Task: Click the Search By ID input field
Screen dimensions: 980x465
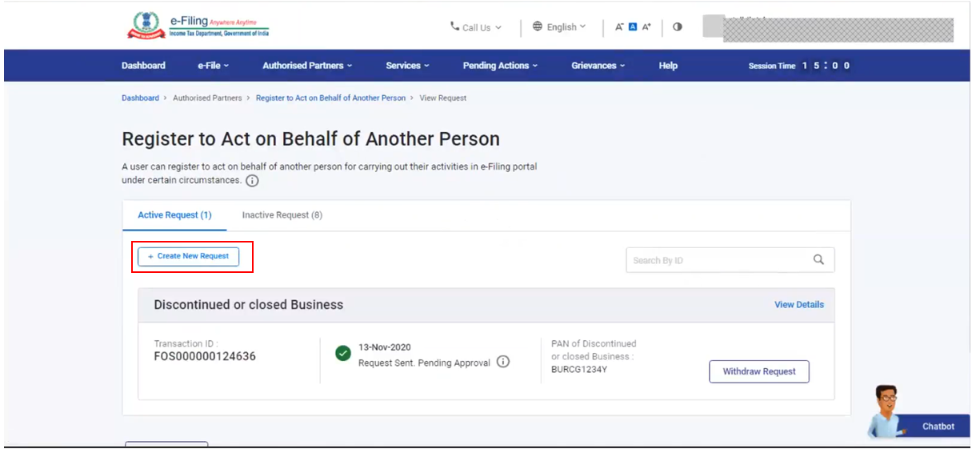Action: point(716,260)
